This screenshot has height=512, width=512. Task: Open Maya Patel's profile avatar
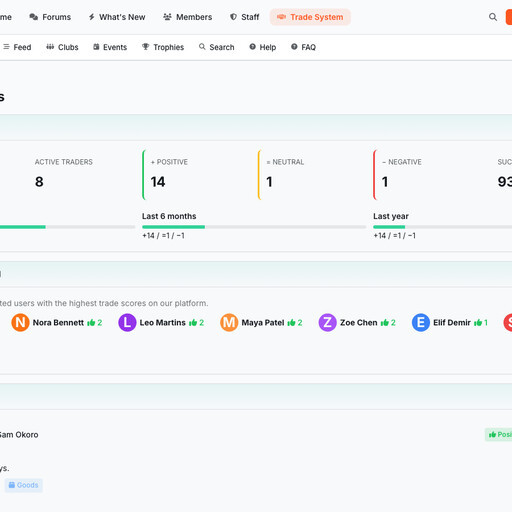229,322
